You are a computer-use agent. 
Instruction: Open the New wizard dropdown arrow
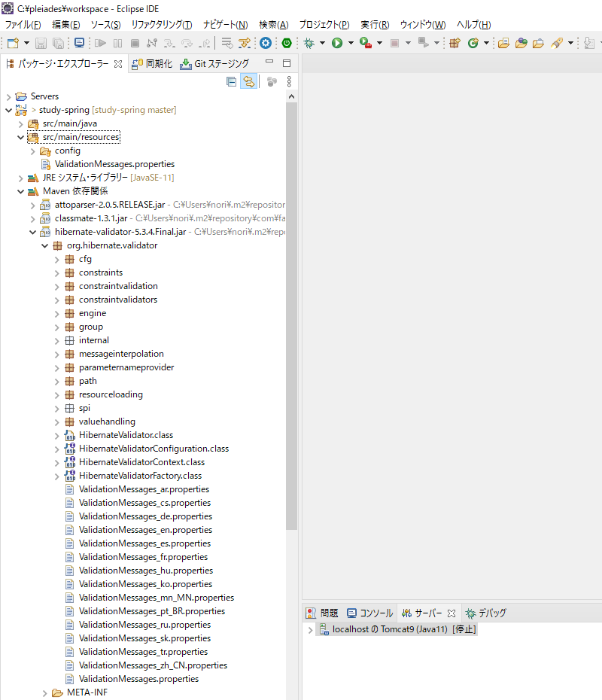pos(26,43)
